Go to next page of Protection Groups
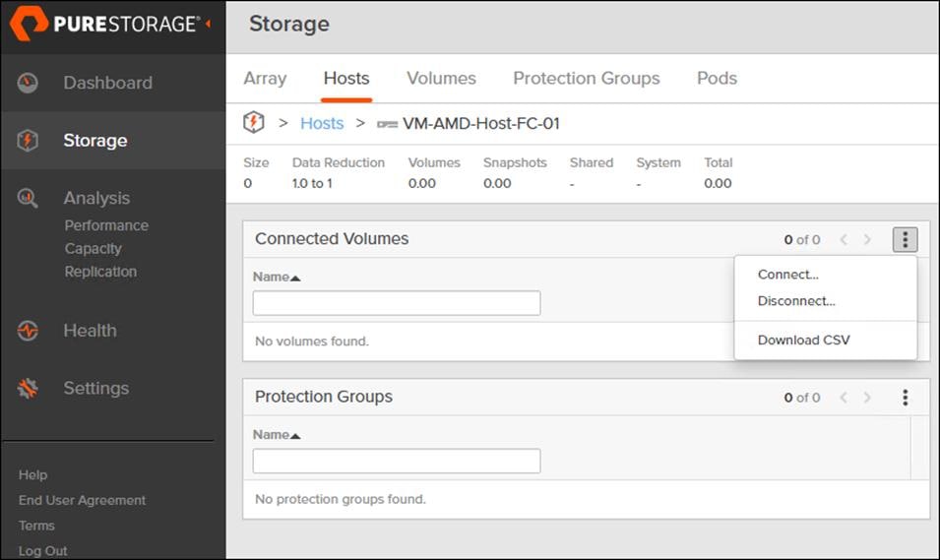The width and height of the screenshot is (940, 560). click(867, 398)
